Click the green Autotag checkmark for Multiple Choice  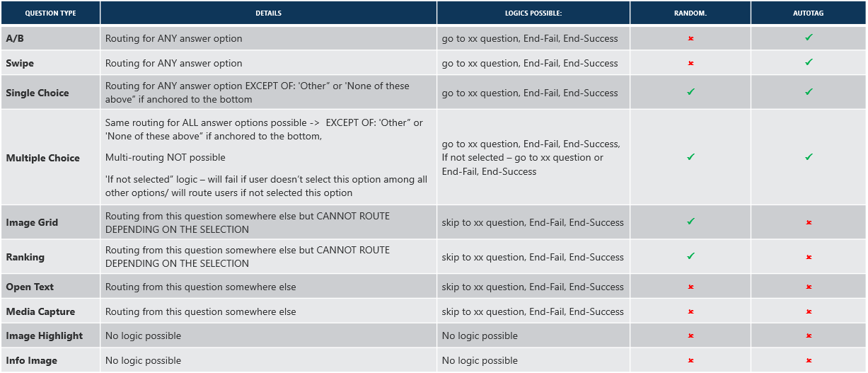pyautogui.click(x=809, y=157)
